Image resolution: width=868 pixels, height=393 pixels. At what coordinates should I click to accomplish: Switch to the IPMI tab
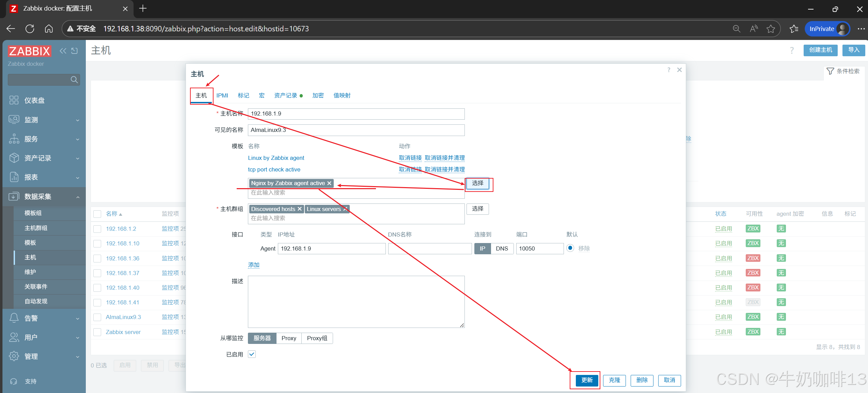point(222,95)
